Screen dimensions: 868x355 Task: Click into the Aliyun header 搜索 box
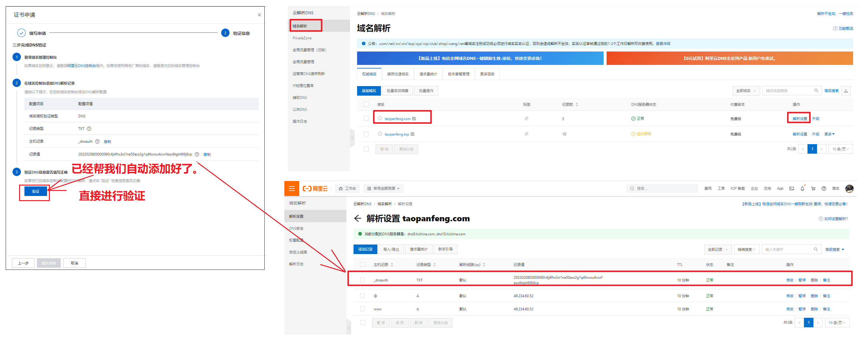point(662,189)
